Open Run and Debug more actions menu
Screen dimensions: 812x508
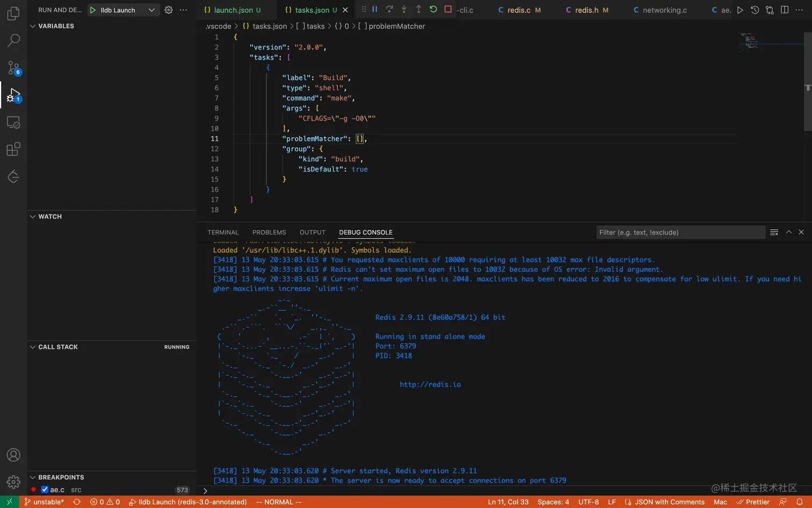(184, 10)
